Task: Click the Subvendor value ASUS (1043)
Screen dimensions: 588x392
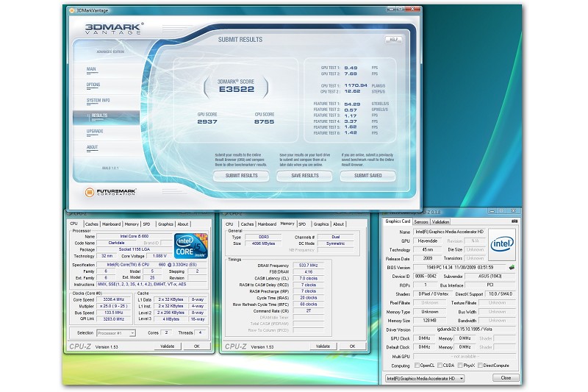Action: click(490, 276)
